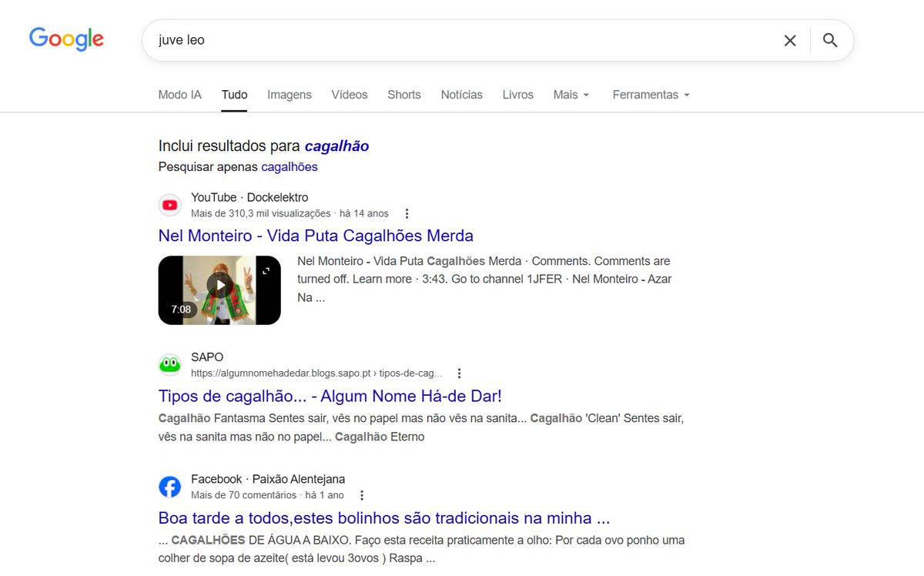Switch to the Imagens tab
The height and width of the screenshot is (576, 924).
tap(289, 94)
